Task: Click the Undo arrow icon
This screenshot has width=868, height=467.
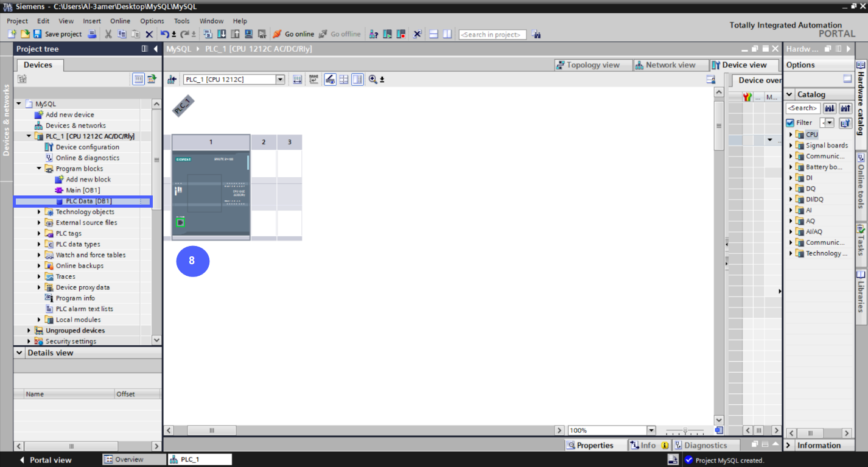Action: point(164,34)
